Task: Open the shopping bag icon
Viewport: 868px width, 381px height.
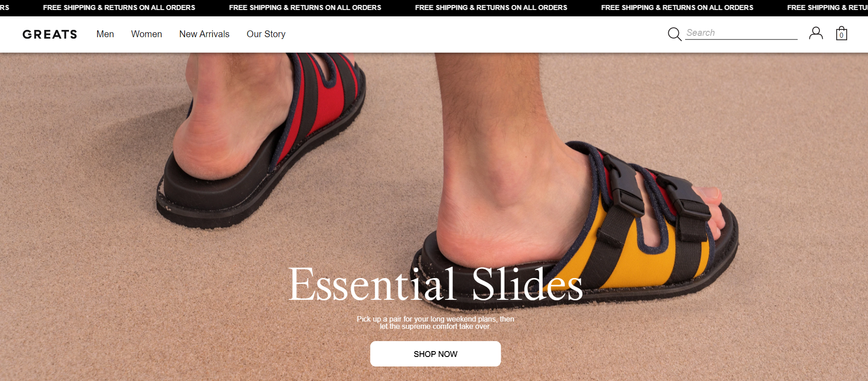Action: (842, 33)
